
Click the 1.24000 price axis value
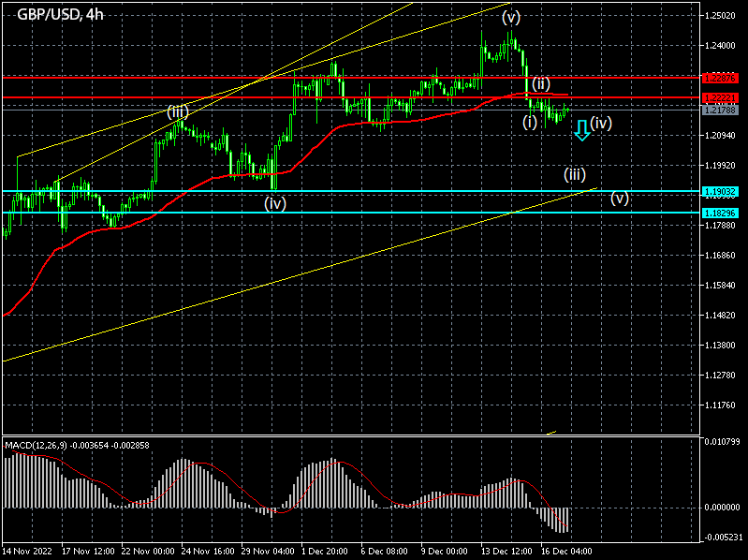click(x=720, y=46)
